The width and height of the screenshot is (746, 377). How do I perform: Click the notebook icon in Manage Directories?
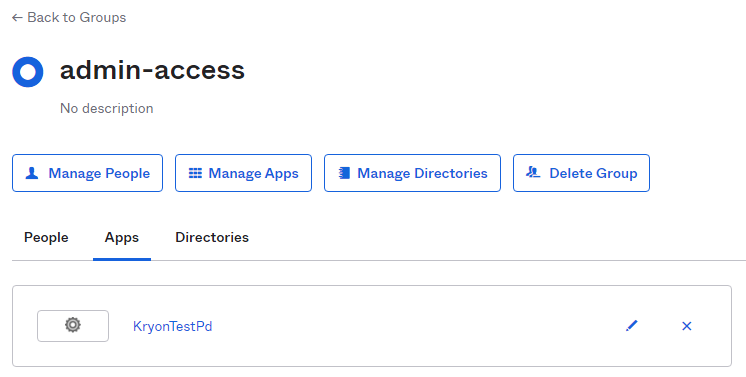(344, 173)
